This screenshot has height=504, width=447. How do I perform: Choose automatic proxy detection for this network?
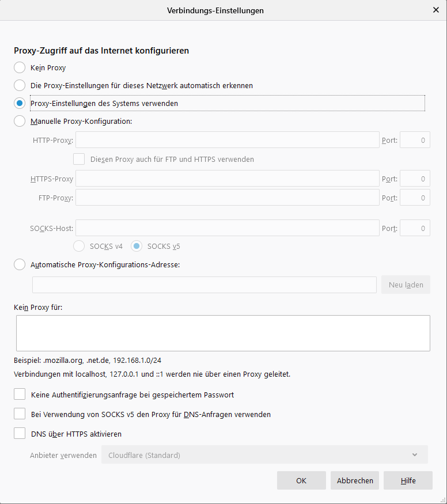20,85
